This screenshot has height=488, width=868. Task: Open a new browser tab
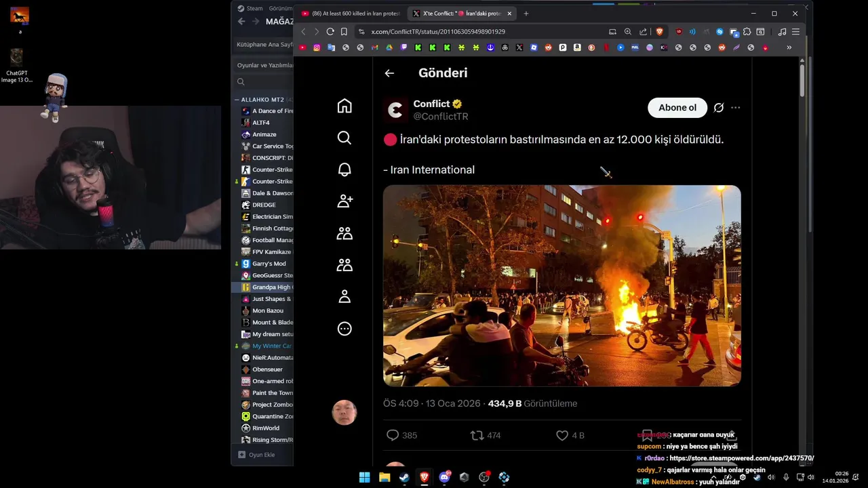pyautogui.click(x=526, y=14)
